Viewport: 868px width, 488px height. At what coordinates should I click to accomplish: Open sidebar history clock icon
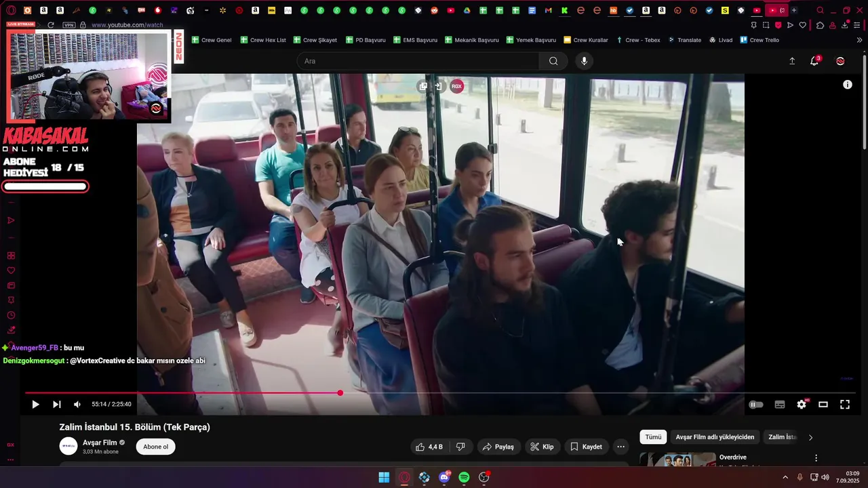[x=11, y=315]
